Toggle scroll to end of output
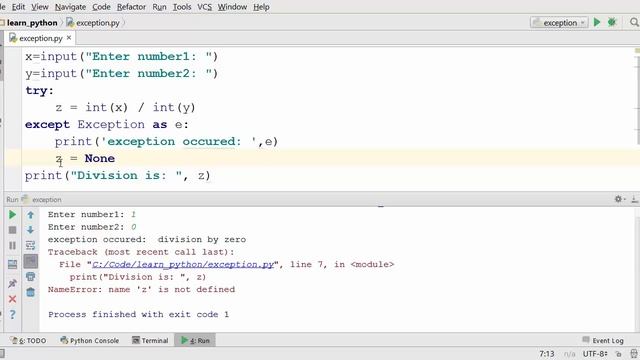 click(x=31, y=261)
